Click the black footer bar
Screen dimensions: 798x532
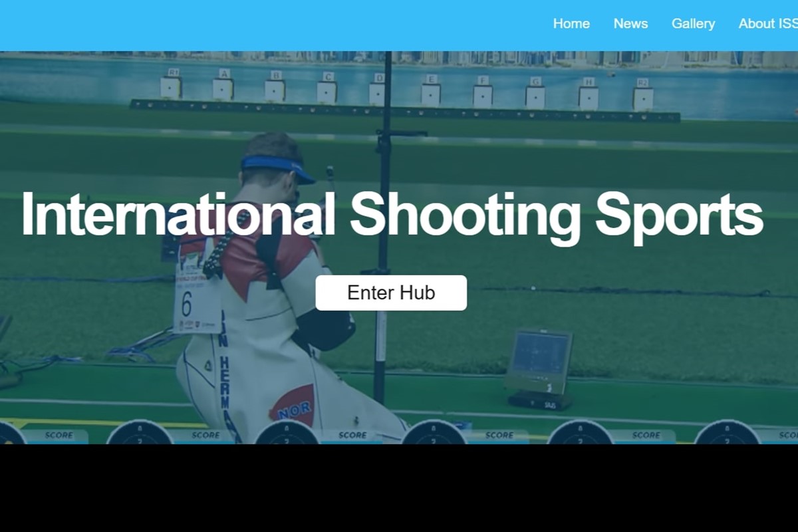[x=399, y=488]
